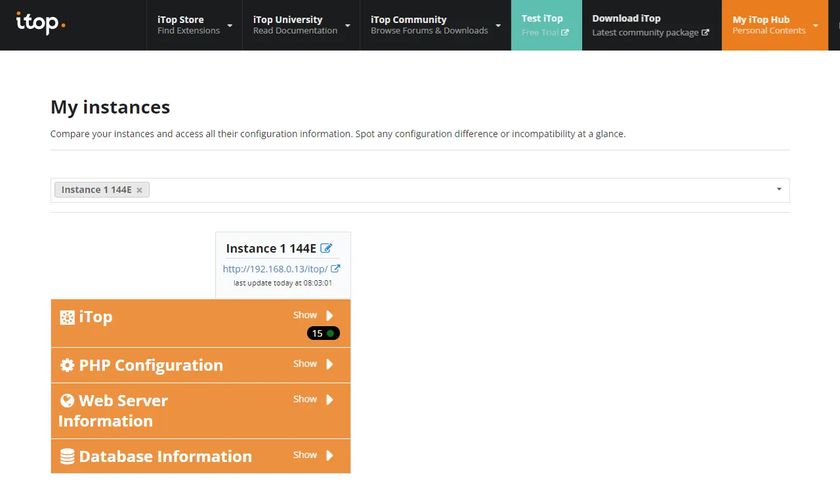
Task: Open My iTop Hub menu
Action: tap(774, 25)
